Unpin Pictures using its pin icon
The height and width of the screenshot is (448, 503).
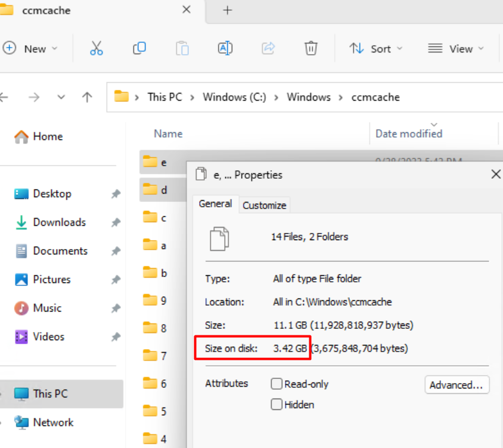point(116,279)
